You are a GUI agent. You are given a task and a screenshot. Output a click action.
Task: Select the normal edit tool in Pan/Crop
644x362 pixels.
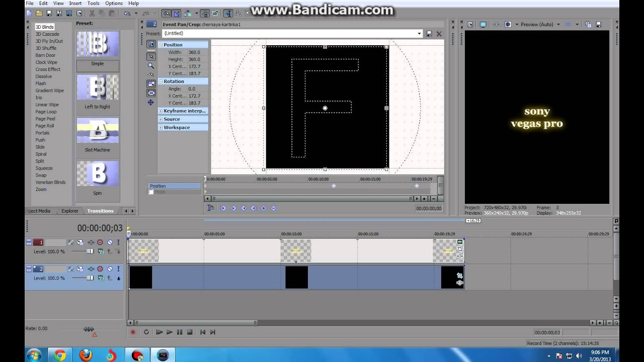pos(151,56)
